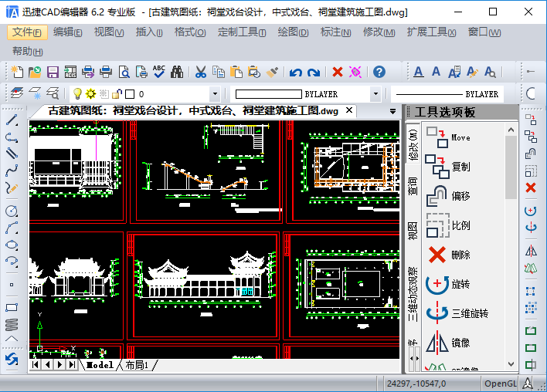Jump to first layout tab arrow
Viewport: 547px width, 392px height.
(x=35, y=365)
